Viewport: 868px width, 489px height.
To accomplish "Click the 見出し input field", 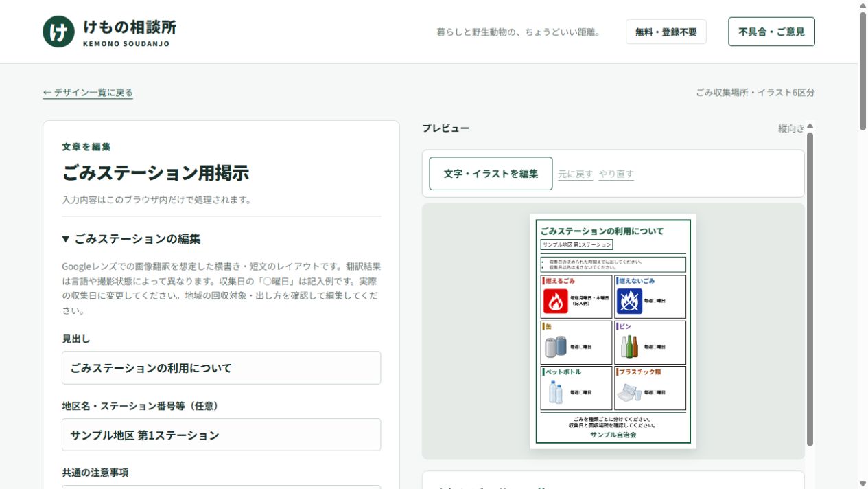I will pos(221,368).
